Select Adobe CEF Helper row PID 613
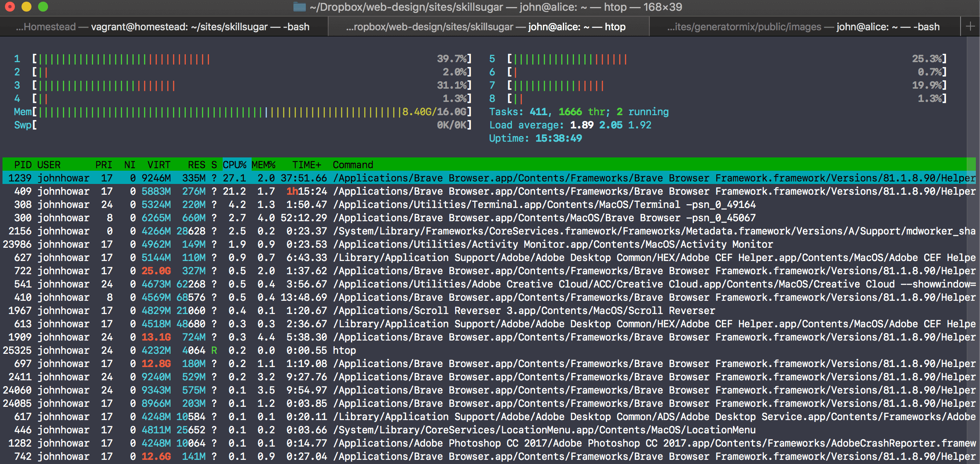Screen dimensions: 980x464 pyautogui.click(x=489, y=324)
